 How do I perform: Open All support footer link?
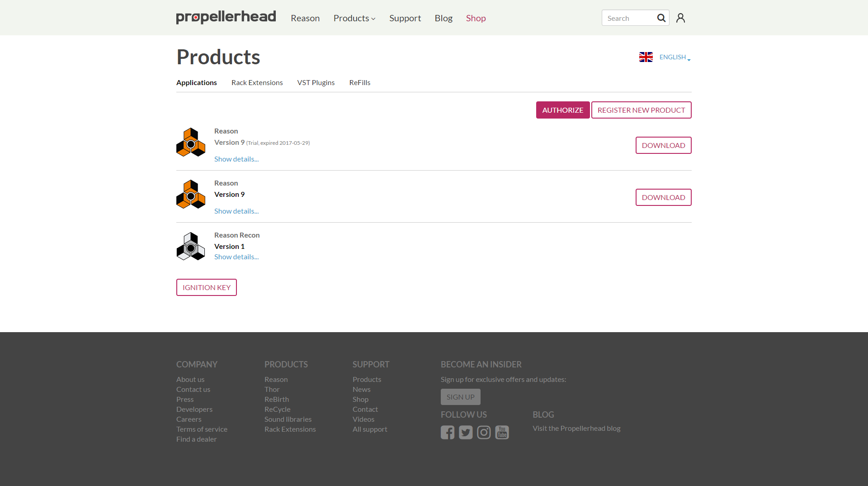pos(370,429)
